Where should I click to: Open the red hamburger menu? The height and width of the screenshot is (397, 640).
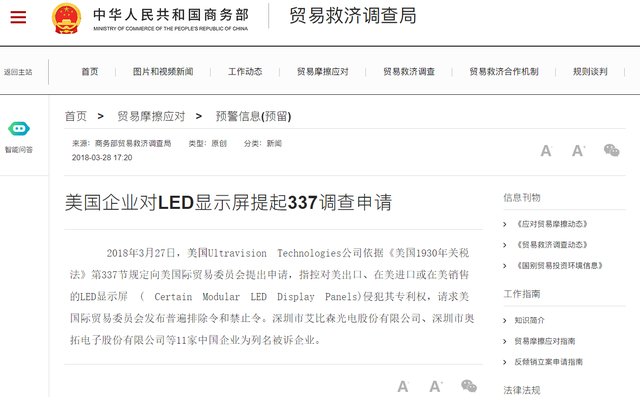(18, 17)
